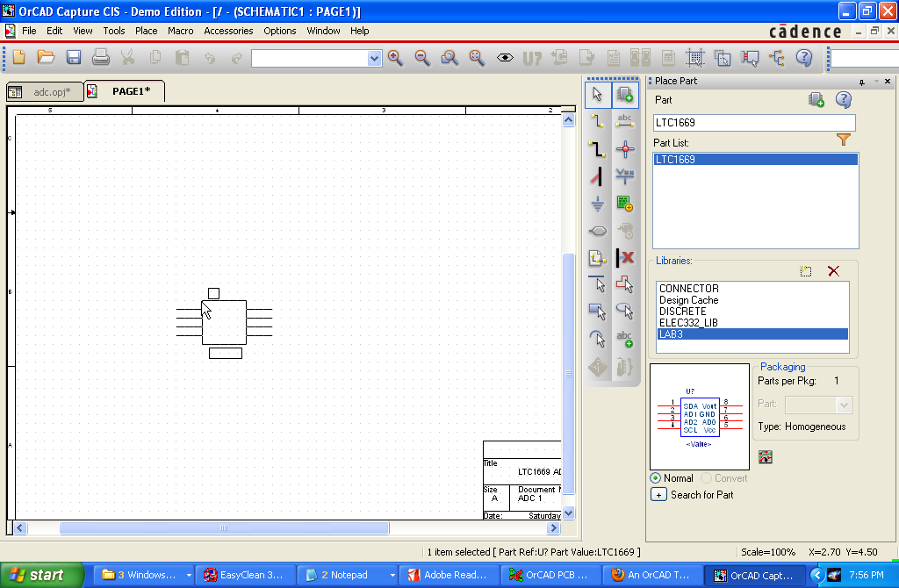Select the Place Ground tool
This screenshot has height=588, width=899.
tap(597, 204)
